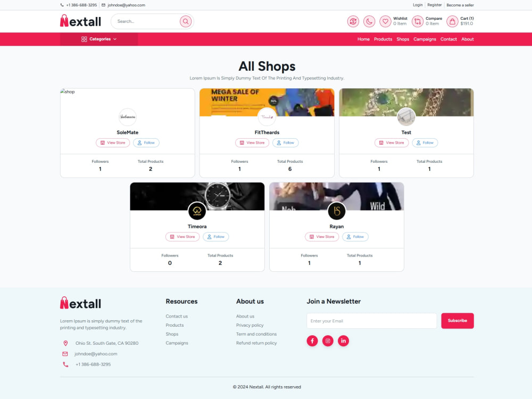Open Refund return policy link
This screenshot has width=532, height=399.
point(256,343)
